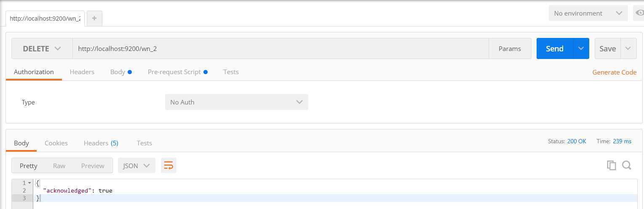Click the environment quick look eye icon
Screen dimensions: 644x209
640,13
